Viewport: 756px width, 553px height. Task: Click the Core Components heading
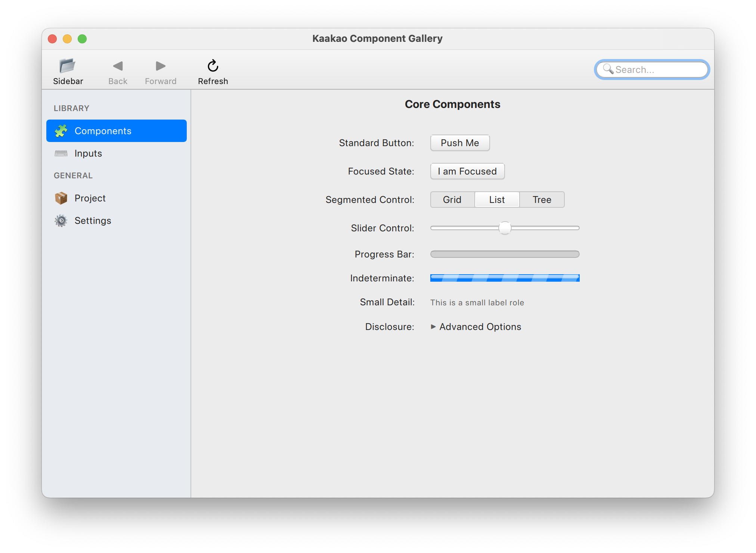coord(452,104)
